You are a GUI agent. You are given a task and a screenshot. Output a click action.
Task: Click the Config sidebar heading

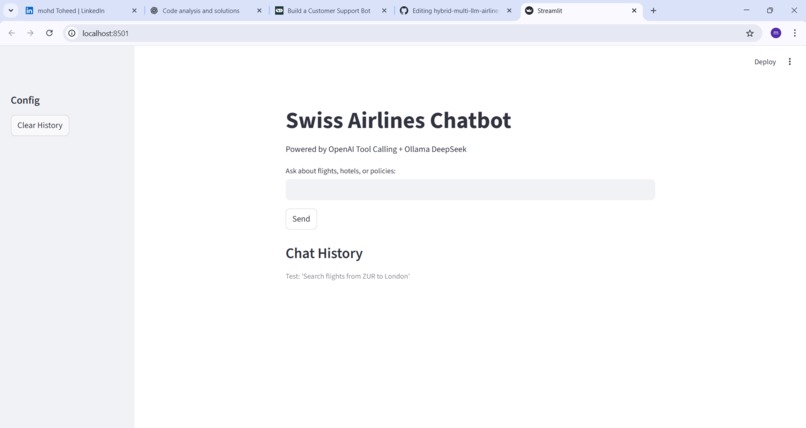(x=25, y=100)
